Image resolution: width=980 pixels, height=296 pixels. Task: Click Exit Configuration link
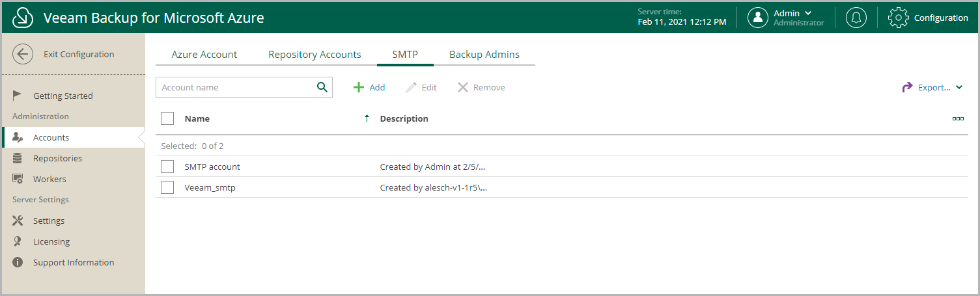tap(79, 54)
